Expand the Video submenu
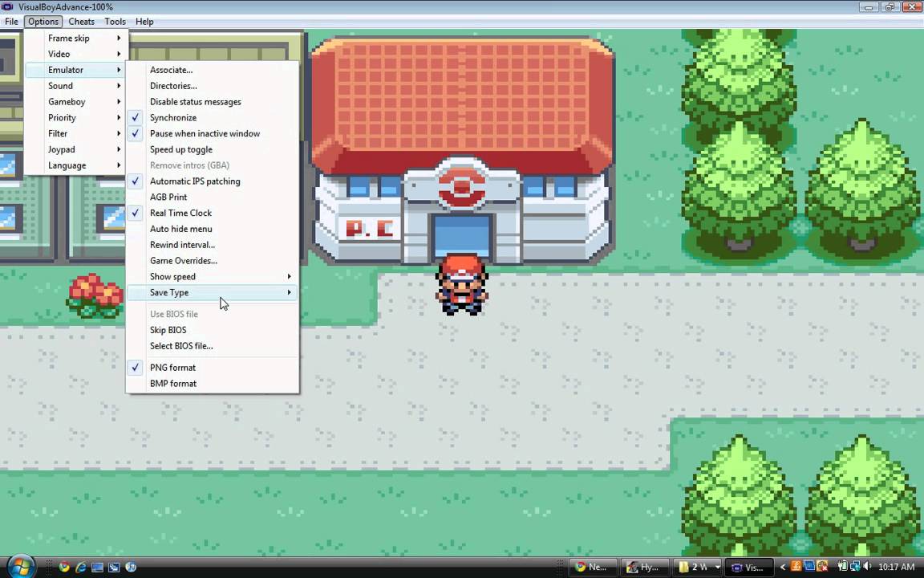 75,55
